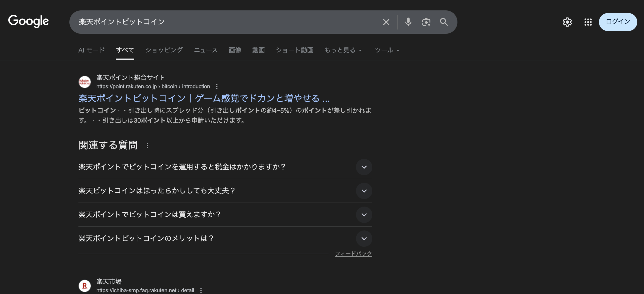Open Google Lens image search
Screen dimensions: 644x294
[x=426, y=22]
